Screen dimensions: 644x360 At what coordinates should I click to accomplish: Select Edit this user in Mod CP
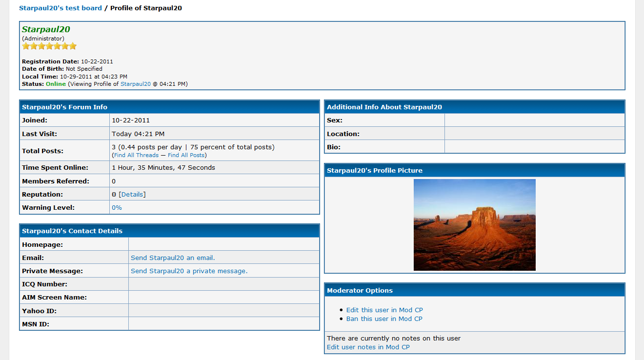[384, 310]
